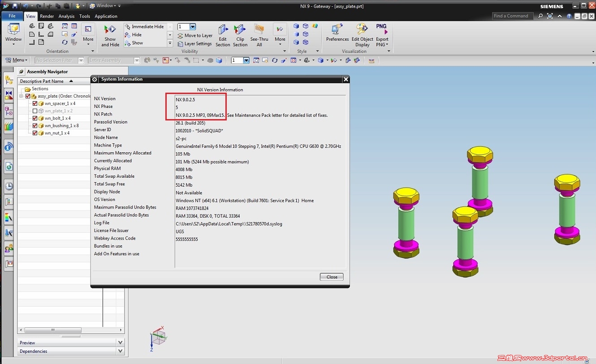
Task: Open Layer Settings
Action: point(194,43)
